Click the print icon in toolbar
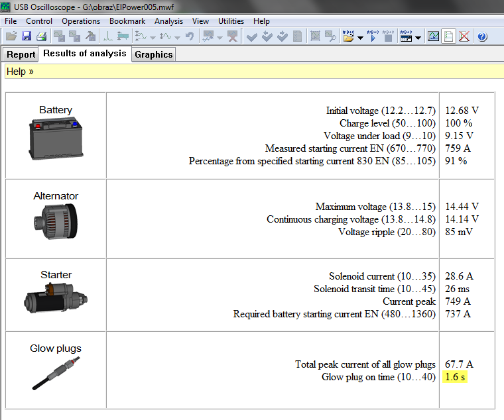Image resolution: width=504 pixels, height=420 pixels. click(41, 36)
